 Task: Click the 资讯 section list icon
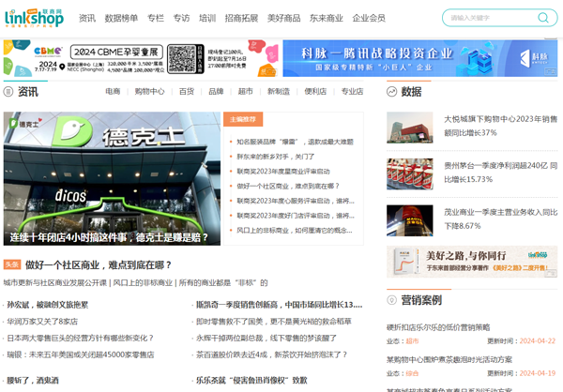pos(8,92)
